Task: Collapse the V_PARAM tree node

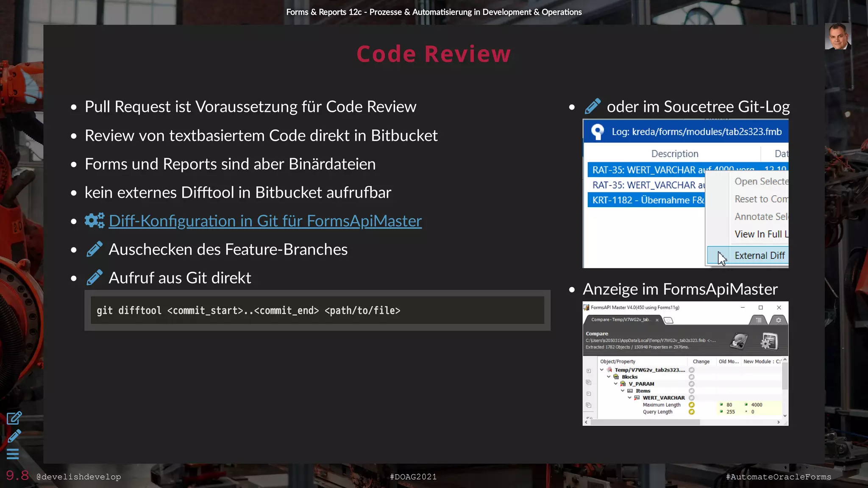Action: (x=616, y=384)
